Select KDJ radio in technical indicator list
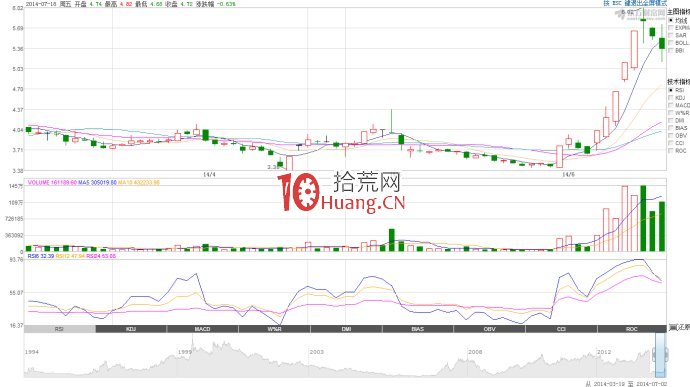 tap(671, 98)
